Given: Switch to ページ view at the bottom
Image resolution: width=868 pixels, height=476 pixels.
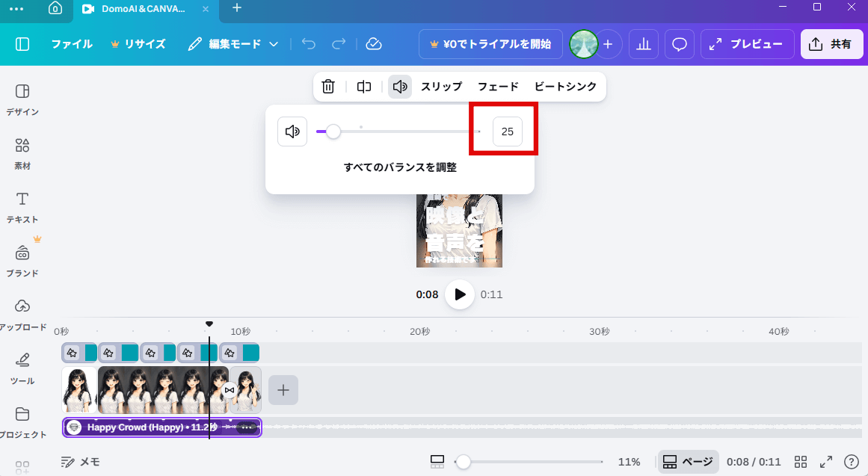Looking at the screenshot, I should pyautogui.click(x=688, y=462).
